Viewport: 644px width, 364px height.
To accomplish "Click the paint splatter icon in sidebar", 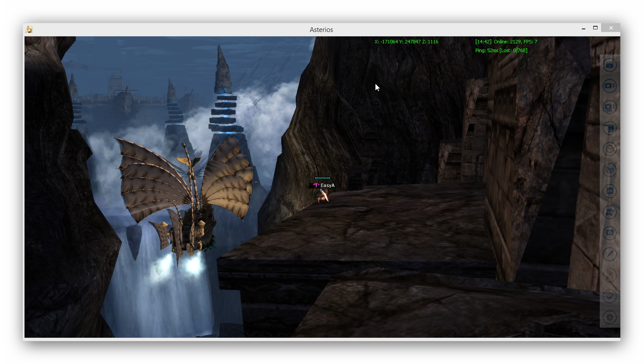I will 610,212.
